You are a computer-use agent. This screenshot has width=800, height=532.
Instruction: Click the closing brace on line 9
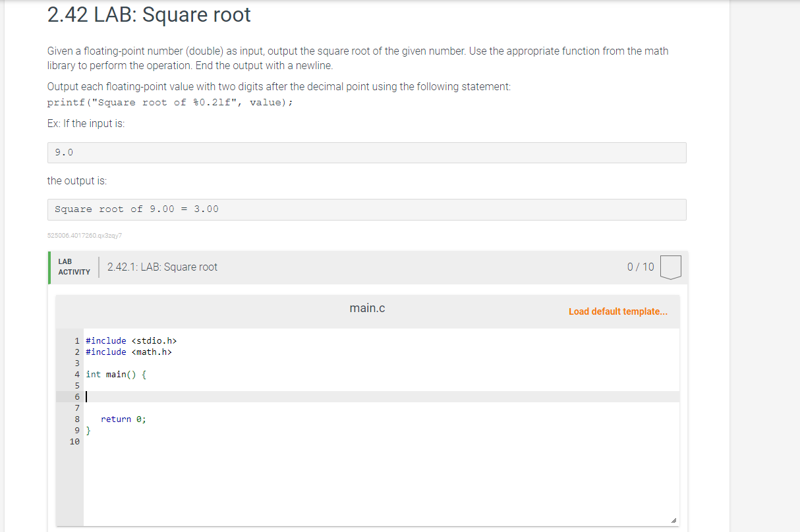[87, 430]
